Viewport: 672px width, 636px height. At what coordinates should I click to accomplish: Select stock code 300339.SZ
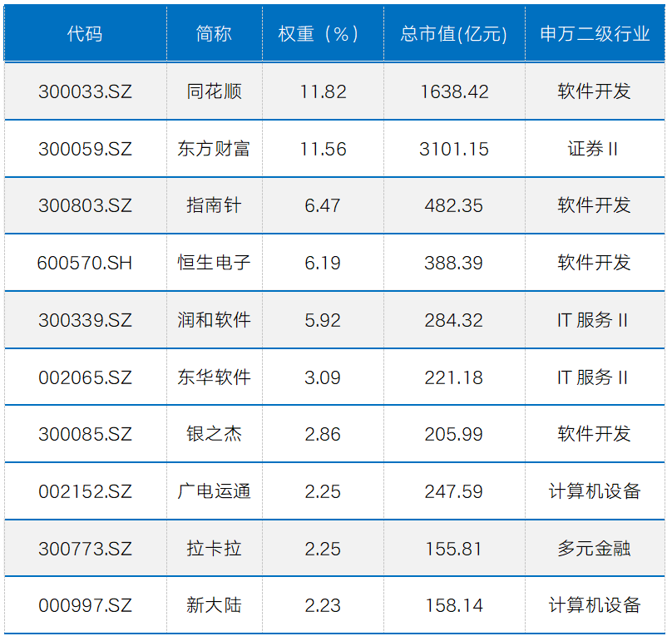coord(86,320)
